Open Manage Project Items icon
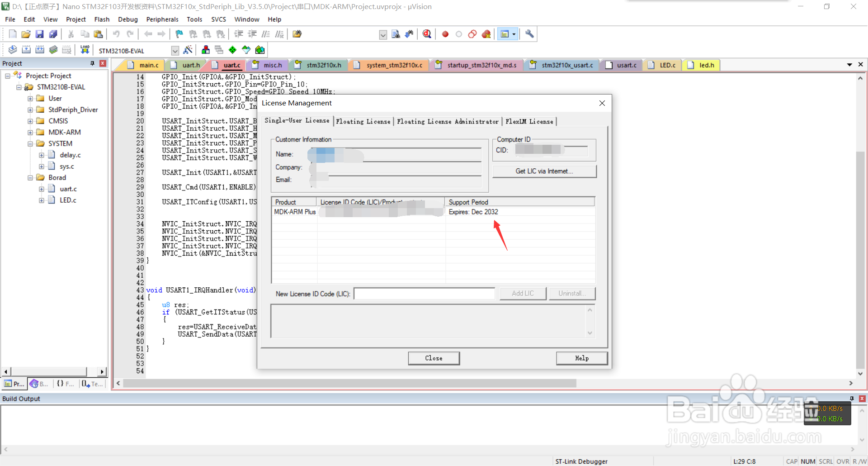868x466 pixels. click(x=206, y=50)
